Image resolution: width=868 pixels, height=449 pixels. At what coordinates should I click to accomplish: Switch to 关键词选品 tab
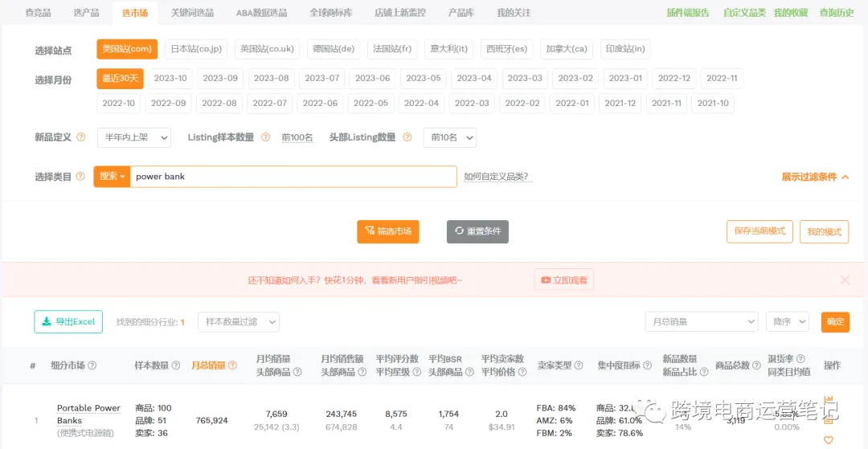tap(192, 13)
